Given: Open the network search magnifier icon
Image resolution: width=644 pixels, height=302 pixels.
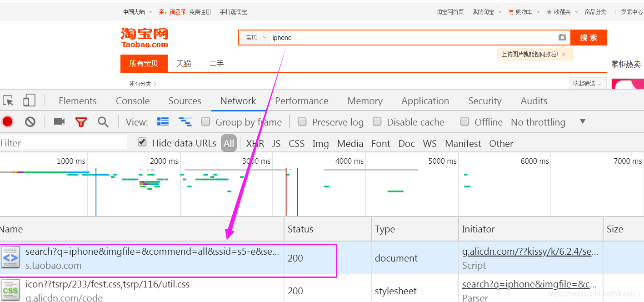Looking at the screenshot, I should click(x=103, y=122).
